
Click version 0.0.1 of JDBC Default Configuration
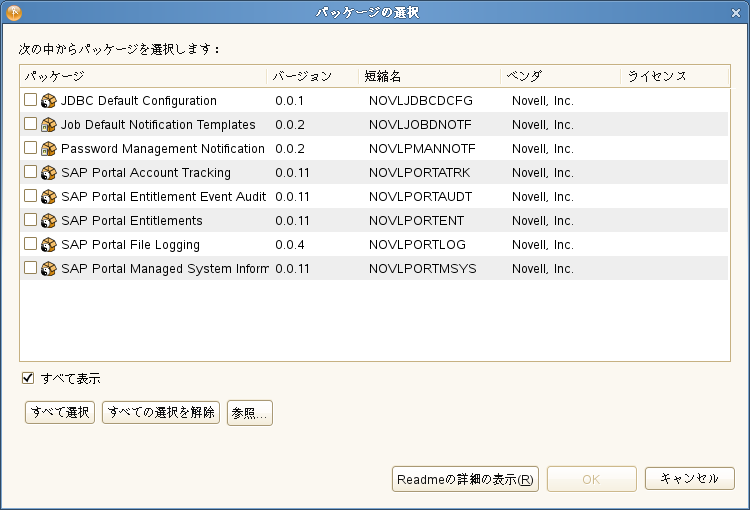289,101
